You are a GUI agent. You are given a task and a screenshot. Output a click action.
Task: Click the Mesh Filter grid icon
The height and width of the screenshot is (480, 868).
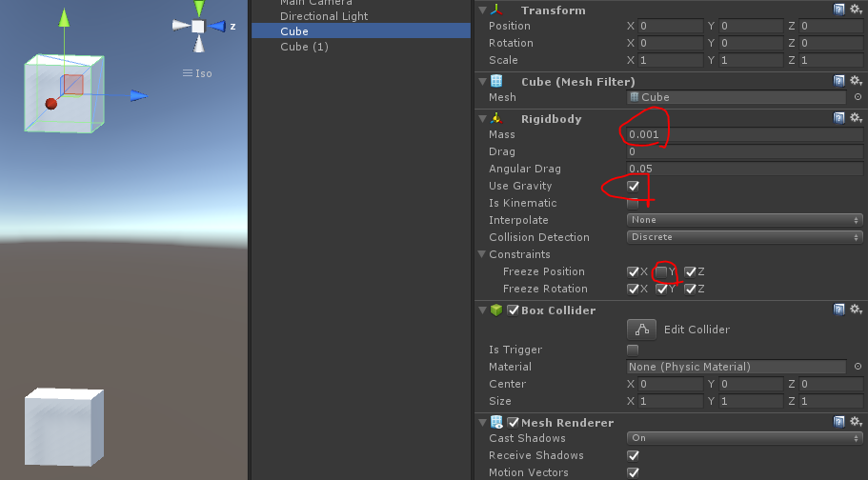tap(496, 81)
